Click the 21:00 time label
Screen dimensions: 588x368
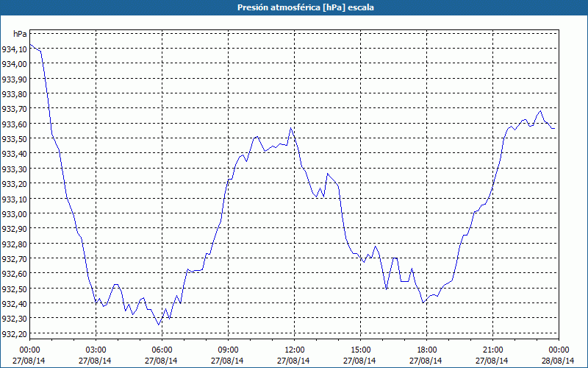492,350
